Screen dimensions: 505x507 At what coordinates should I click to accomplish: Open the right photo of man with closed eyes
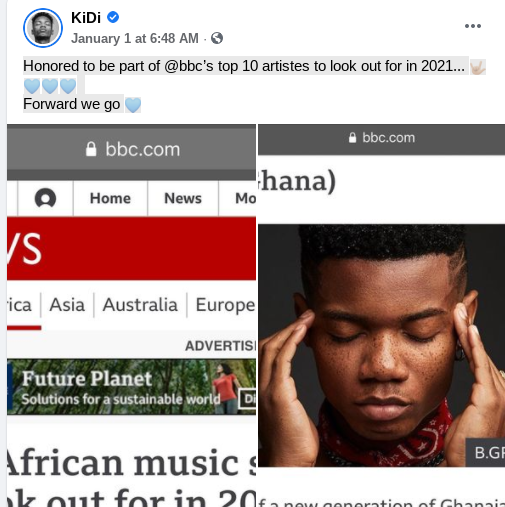coord(381,345)
